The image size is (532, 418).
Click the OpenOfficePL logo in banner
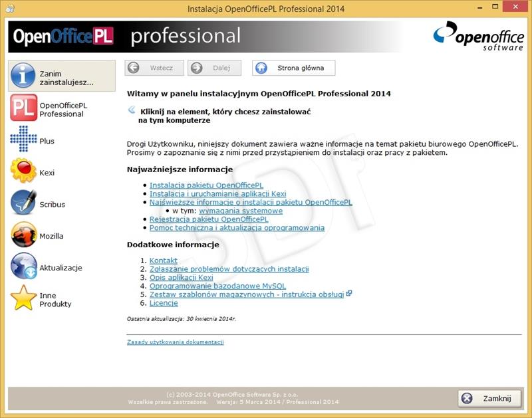(x=63, y=37)
